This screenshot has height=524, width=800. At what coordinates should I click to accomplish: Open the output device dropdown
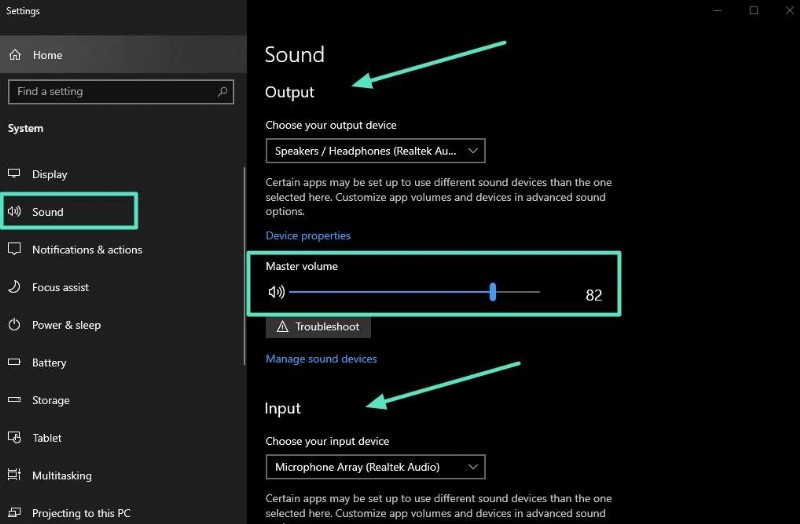coord(375,151)
